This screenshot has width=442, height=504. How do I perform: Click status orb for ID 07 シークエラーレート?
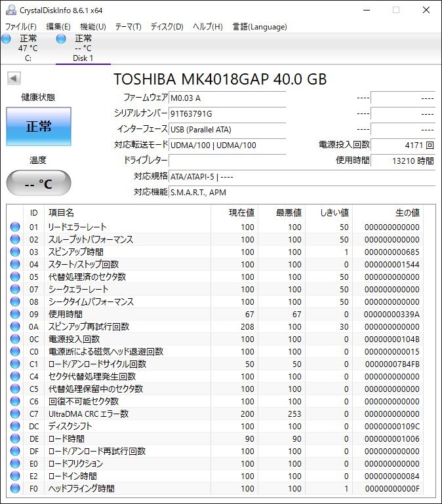pyautogui.click(x=15, y=289)
